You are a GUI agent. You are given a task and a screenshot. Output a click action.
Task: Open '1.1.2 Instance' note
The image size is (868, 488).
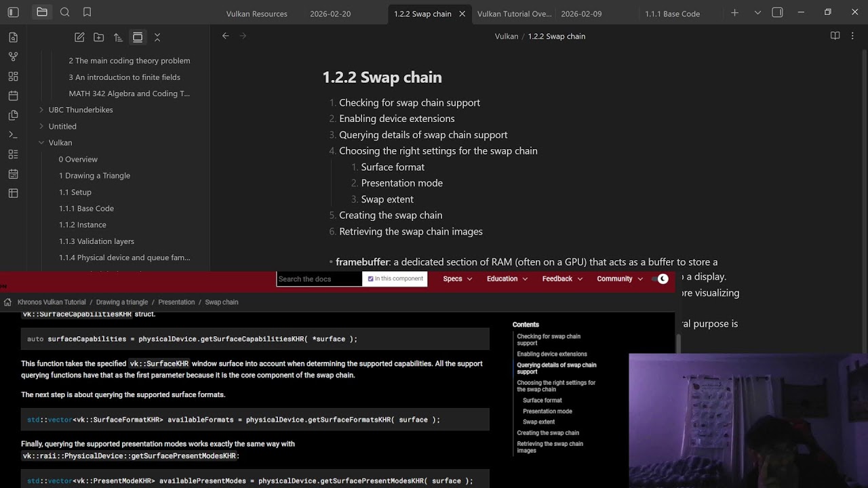(x=82, y=224)
